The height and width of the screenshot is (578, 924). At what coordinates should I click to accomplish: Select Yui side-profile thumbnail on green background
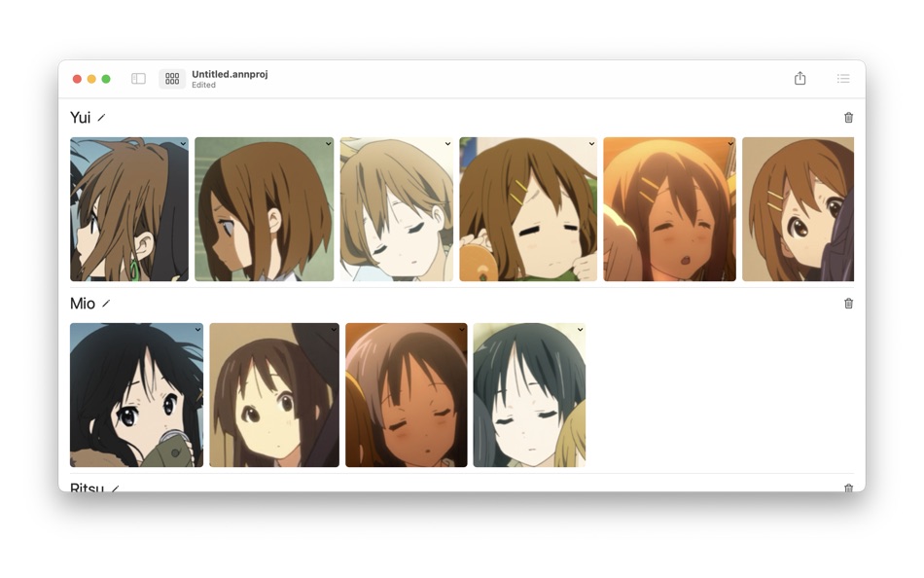coord(264,209)
